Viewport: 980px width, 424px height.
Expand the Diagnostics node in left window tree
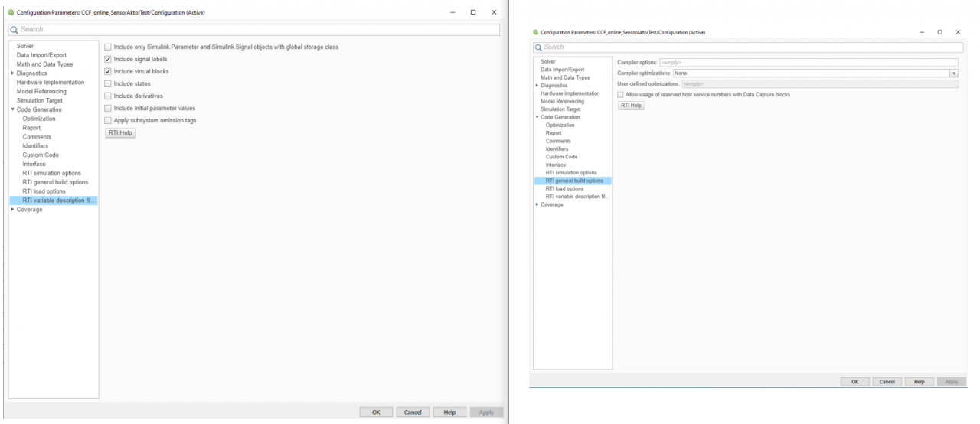click(12, 73)
